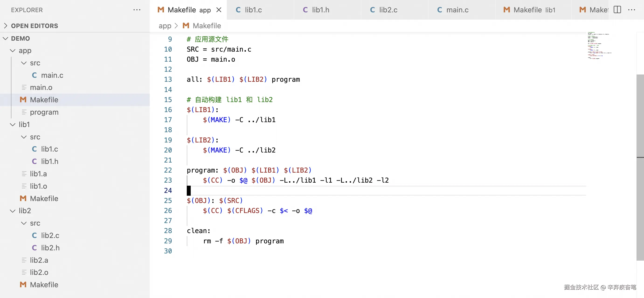Screen dimensions: 644x298
Task: Click lib2.a file icon in explorer
Action: pos(24,260)
